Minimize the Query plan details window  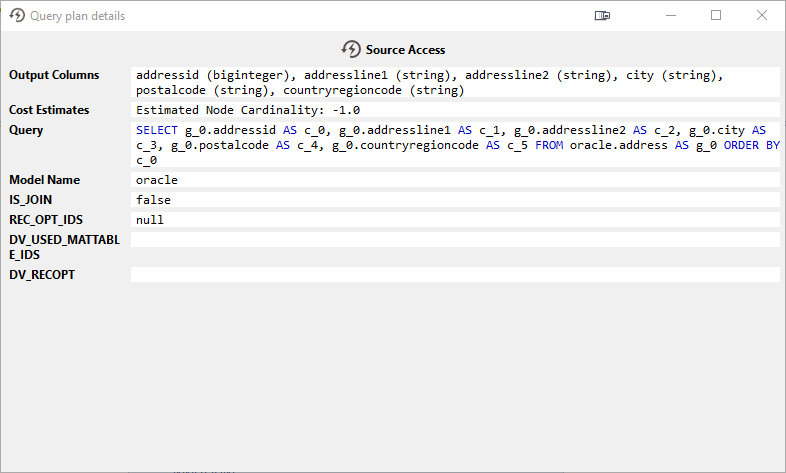tap(670, 16)
